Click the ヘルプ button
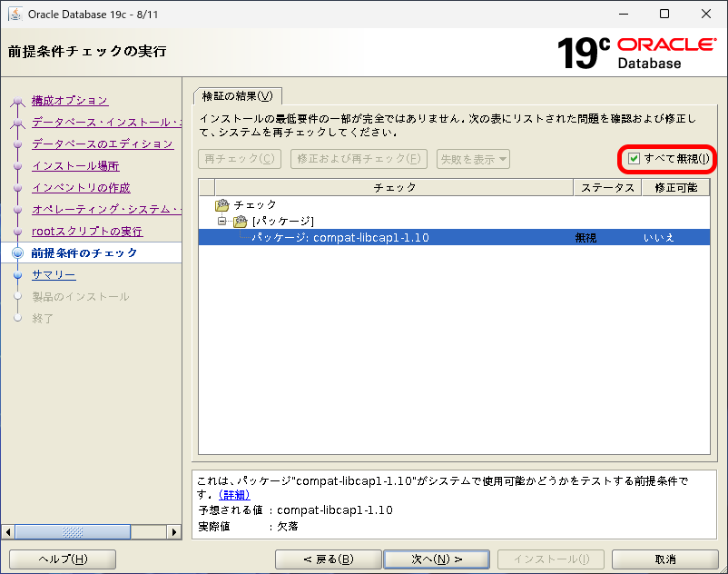The width and height of the screenshot is (728, 574). coord(63,559)
